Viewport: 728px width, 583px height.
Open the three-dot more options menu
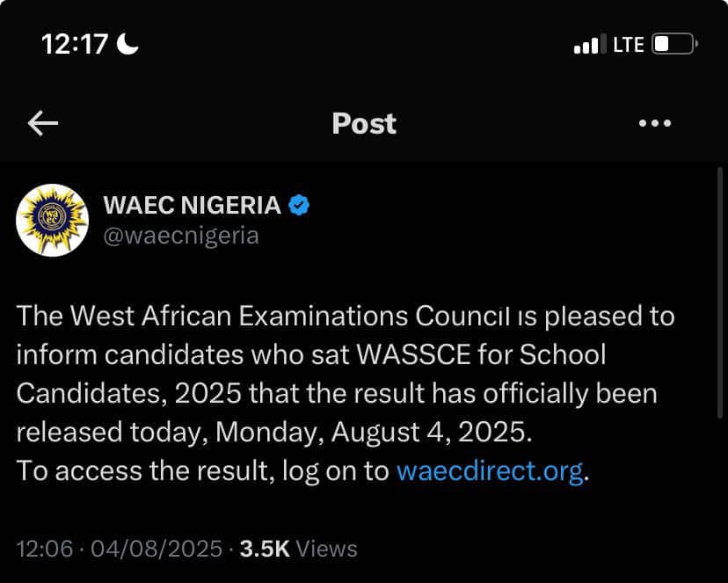(655, 123)
